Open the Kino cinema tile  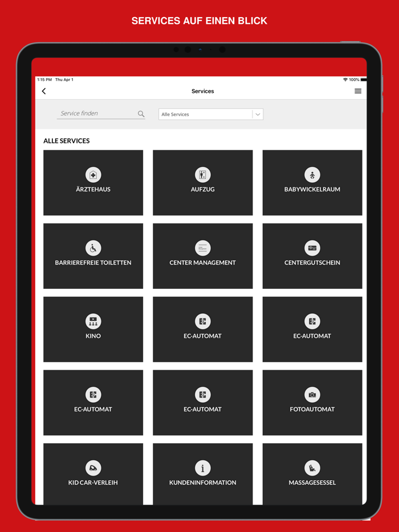pyautogui.click(x=93, y=329)
